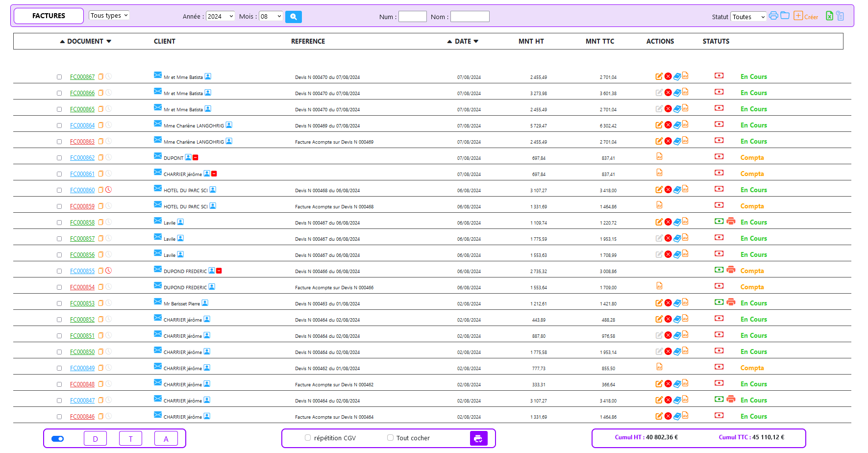Open client card icon for DUPONT
The width and height of the screenshot is (868, 453).
188,157
